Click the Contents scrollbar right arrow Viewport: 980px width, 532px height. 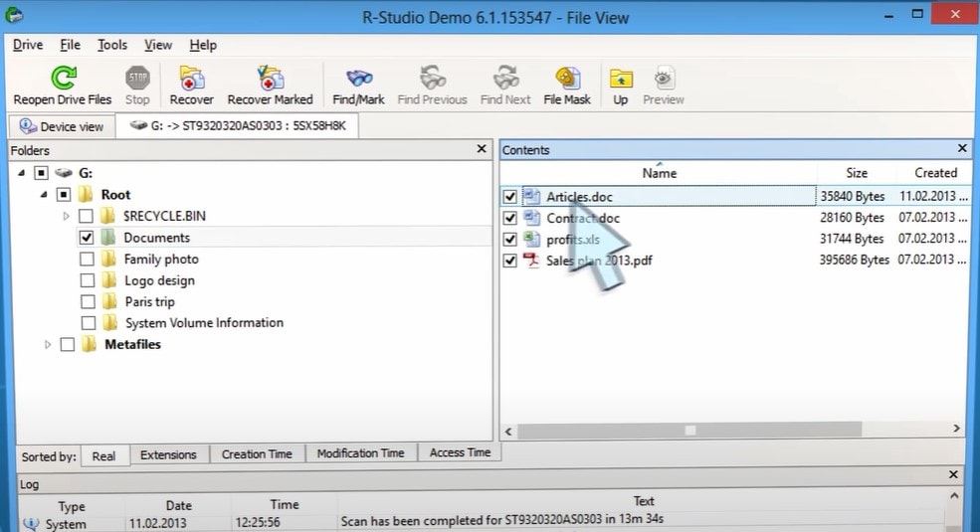(x=956, y=429)
